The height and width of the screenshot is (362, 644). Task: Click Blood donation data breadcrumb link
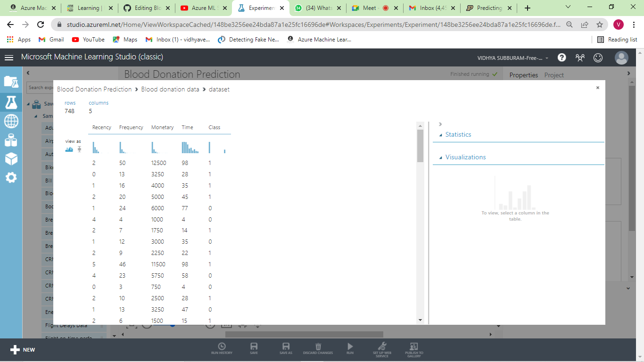click(170, 89)
